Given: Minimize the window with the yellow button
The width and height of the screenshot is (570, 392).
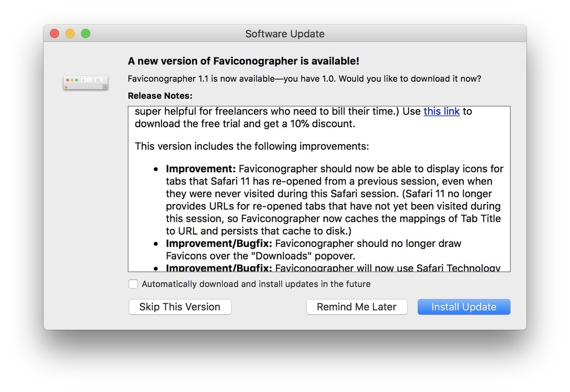Looking at the screenshot, I should [x=70, y=33].
